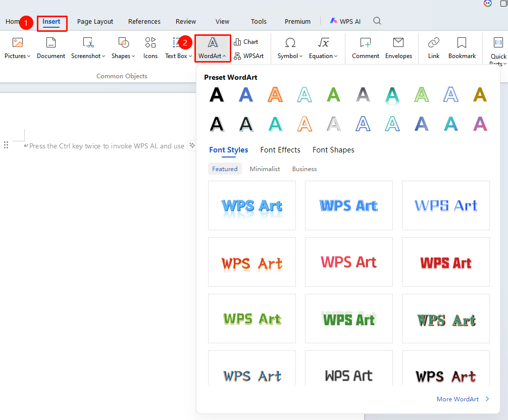Viewport: 508px width, 420px height.
Task: Pick the orange outlined preset WordArt in the first row
Action: (x=275, y=95)
